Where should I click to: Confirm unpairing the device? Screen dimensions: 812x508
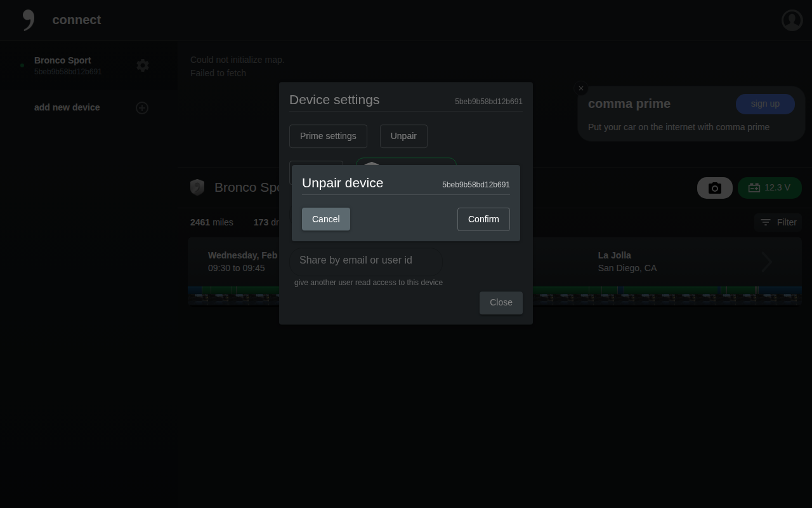click(483, 219)
